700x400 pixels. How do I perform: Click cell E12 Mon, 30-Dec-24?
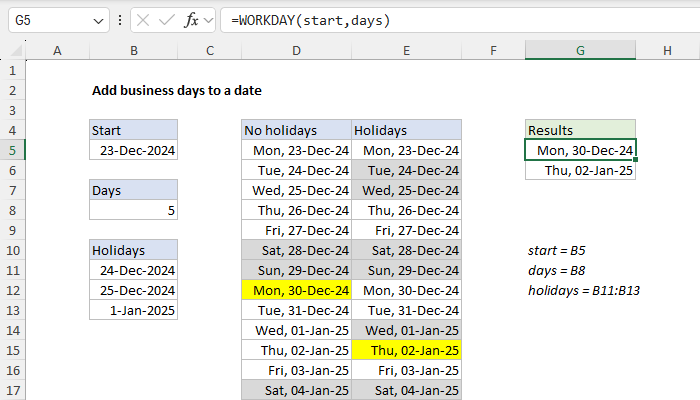pyautogui.click(x=406, y=291)
